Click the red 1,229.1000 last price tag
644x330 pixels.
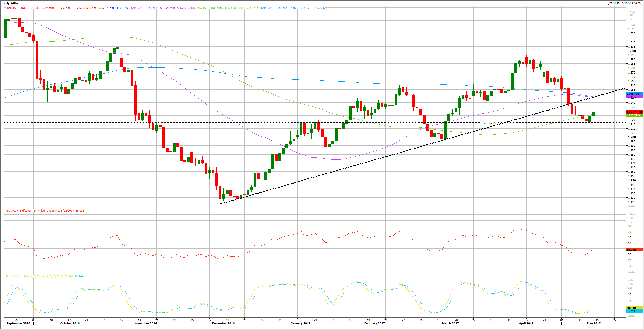[x=634, y=112]
